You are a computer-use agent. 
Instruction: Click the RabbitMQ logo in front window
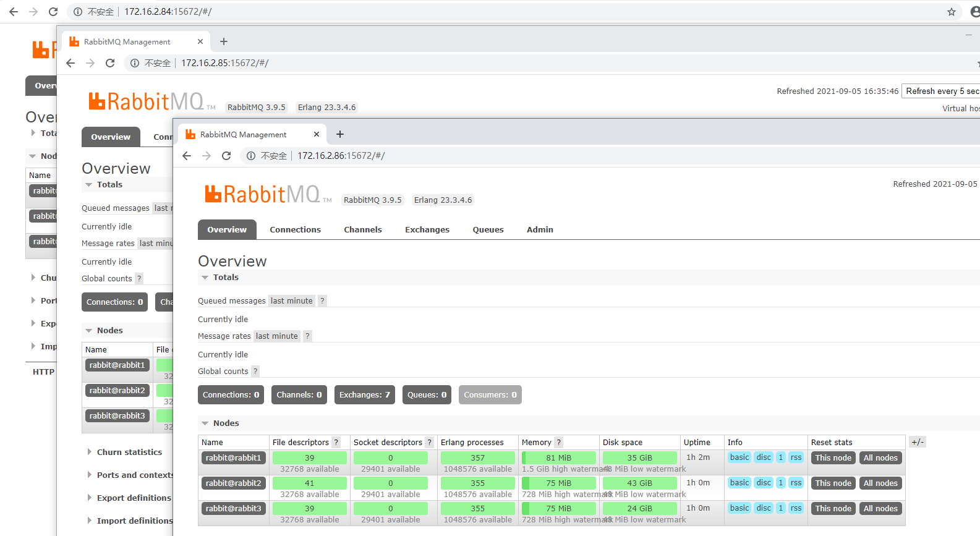click(x=268, y=194)
